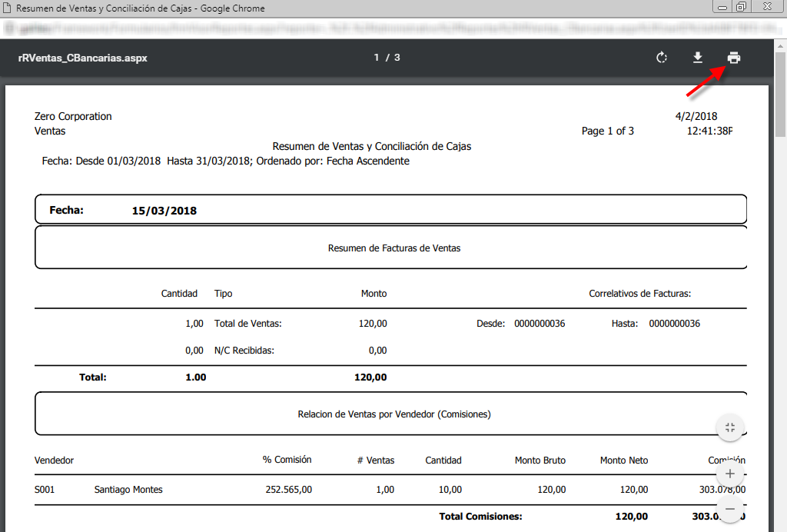Zoom out with the minus button
Image resolution: width=787 pixels, height=532 pixels.
730,509
